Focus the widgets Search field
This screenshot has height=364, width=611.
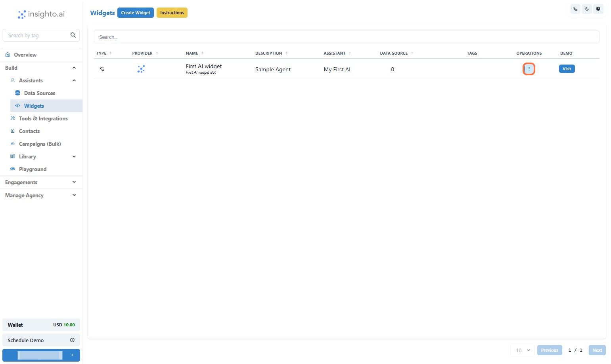[347, 37]
